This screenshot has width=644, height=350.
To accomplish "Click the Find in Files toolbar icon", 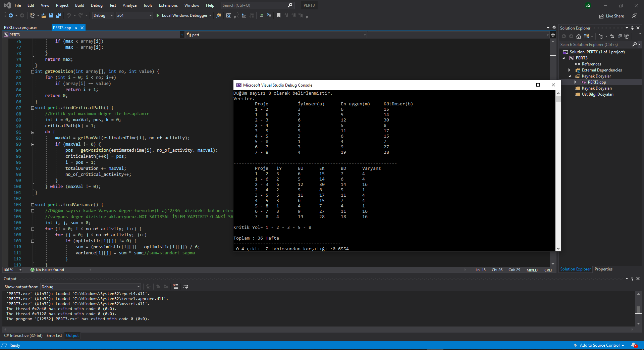I will pos(219,15).
